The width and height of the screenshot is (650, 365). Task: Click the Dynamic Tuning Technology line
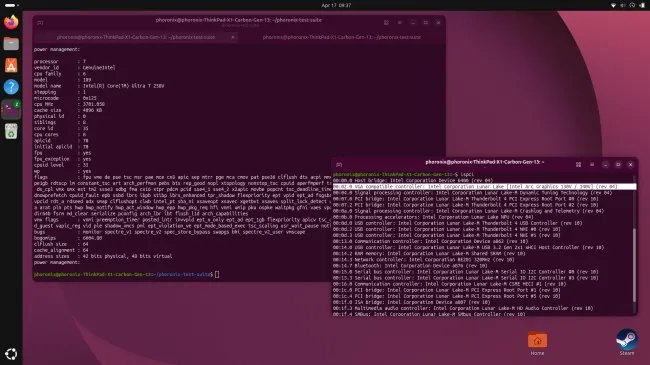pos(472,193)
